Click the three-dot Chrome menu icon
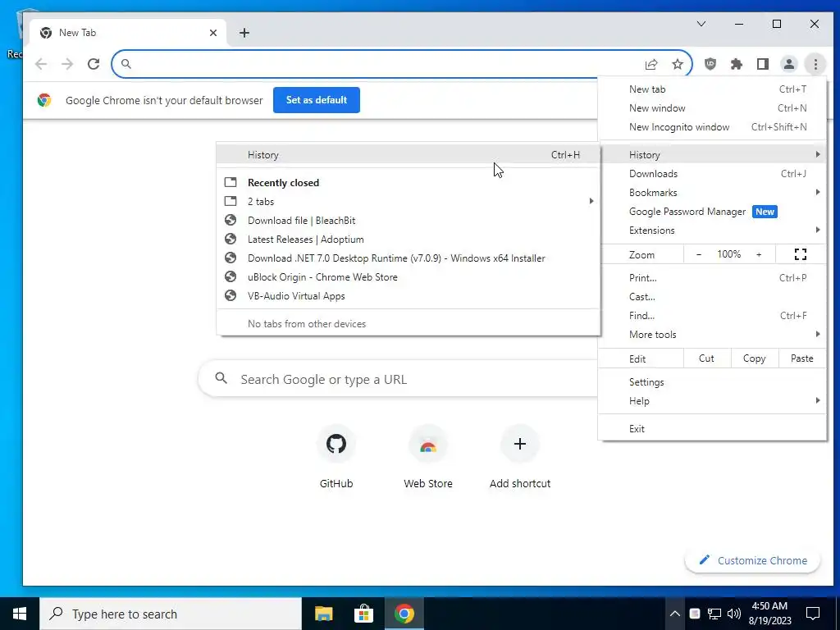Viewport: 840px width, 630px height. tap(815, 64)
